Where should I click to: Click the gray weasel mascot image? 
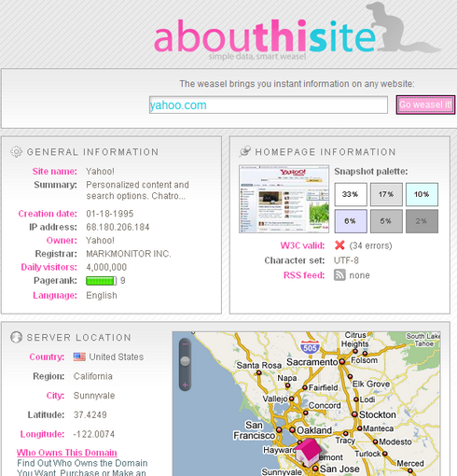pos(403,27)
